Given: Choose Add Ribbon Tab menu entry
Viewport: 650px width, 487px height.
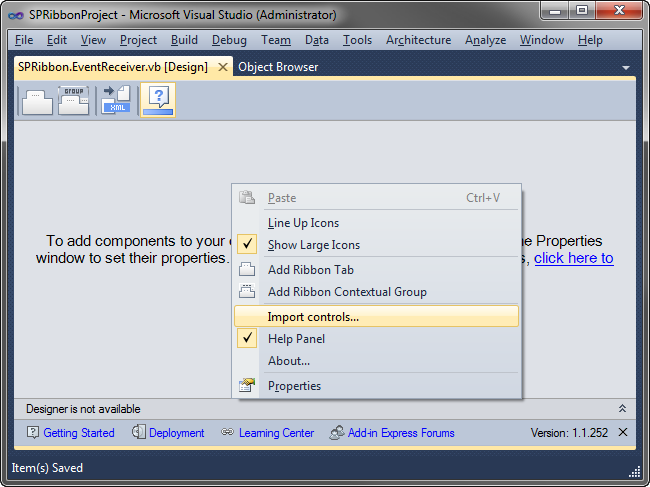Looking at the screenshot, I should click(376, 269).
